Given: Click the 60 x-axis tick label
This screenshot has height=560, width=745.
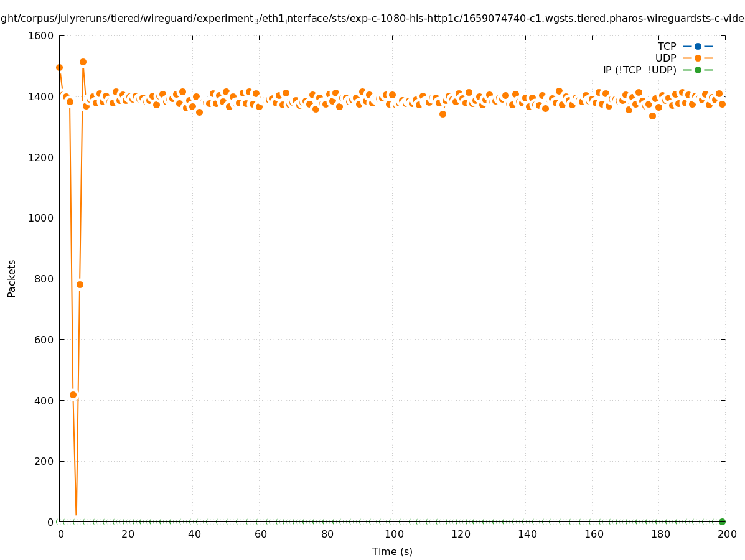Looking at the screenshot, I should click(260, 534).
